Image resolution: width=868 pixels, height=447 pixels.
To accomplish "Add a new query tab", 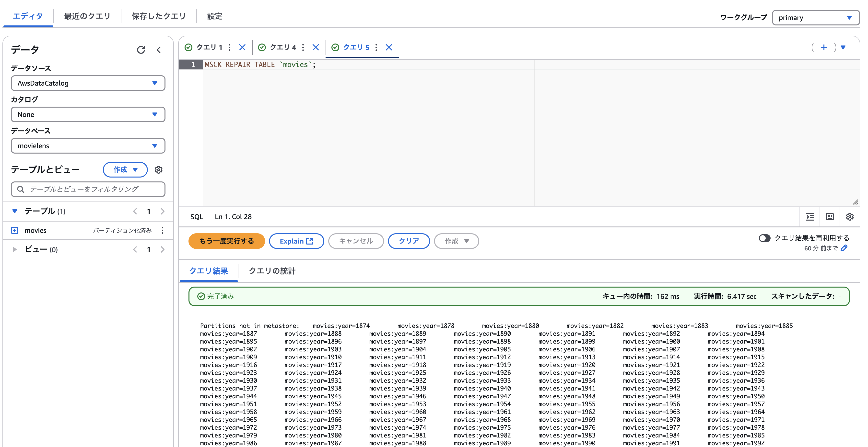I will tap(824, 47).
